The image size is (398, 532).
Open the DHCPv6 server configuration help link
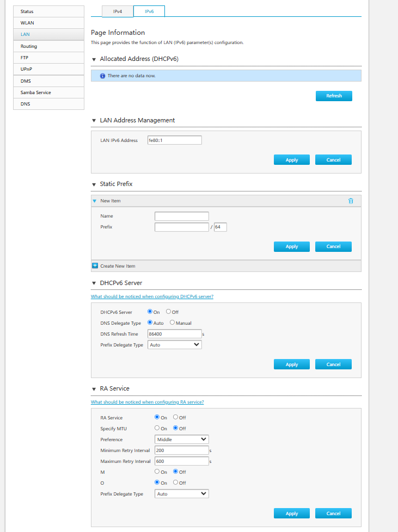click(x=152, y=296)
